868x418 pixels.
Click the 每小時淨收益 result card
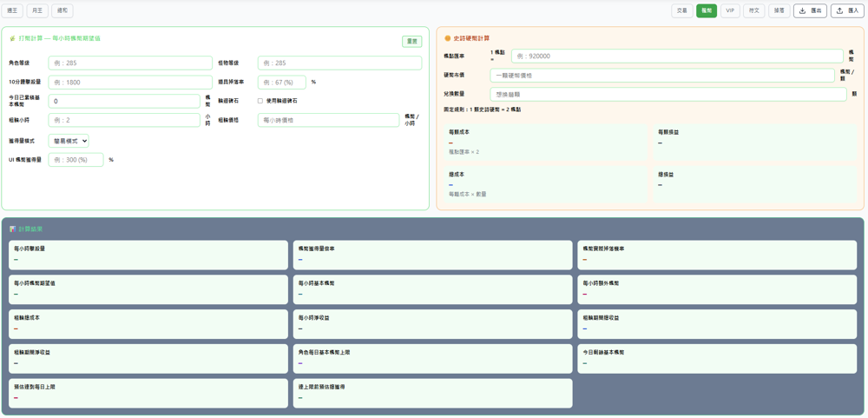tap(433, 324)
